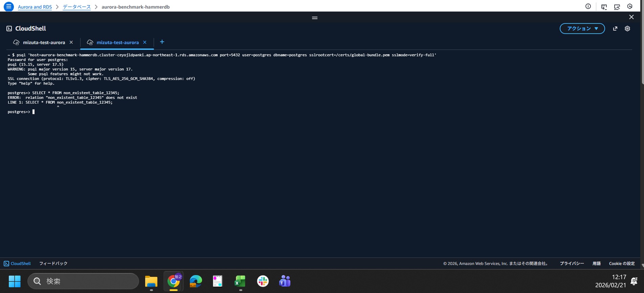This screenshot has width=644, height=293.
Task: Close the second mizuta-test-aurora tab
Action: (x=145, y=42)
